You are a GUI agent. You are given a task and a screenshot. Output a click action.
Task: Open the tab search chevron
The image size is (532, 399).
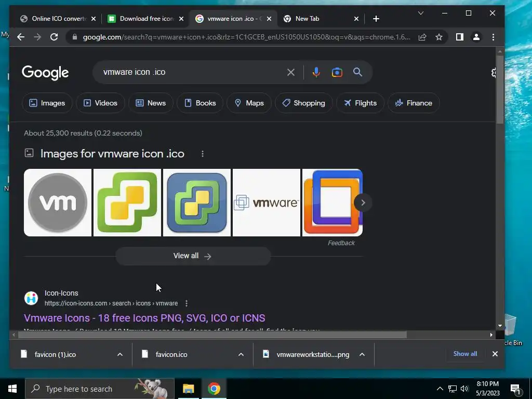click(421, 13)
